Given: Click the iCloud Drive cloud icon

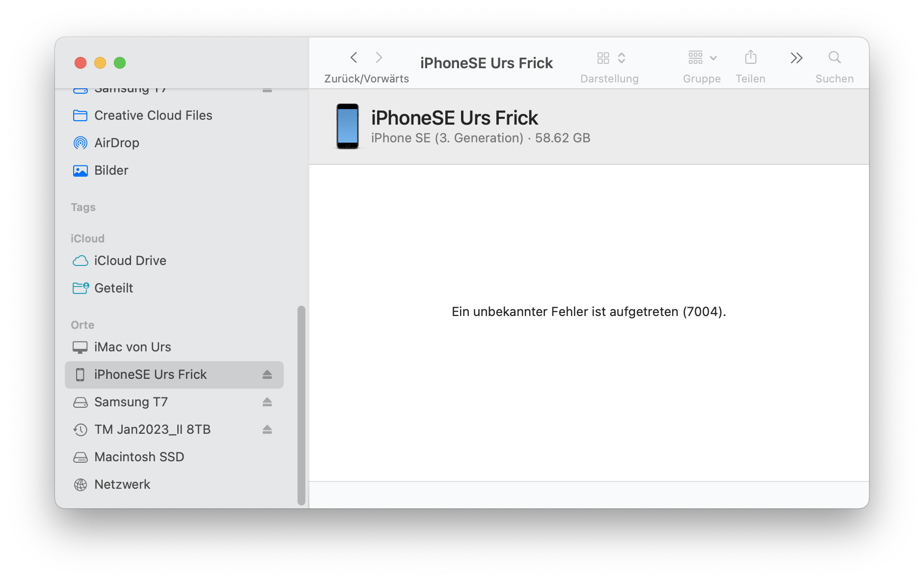Looking at the screenshot, I should point(80,261).
